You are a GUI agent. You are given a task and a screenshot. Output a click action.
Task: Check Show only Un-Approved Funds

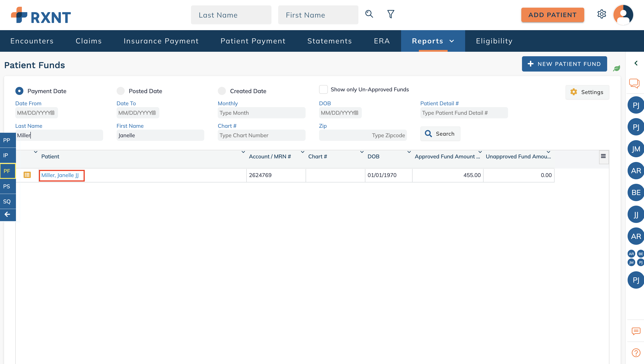(x=323, y=89)
